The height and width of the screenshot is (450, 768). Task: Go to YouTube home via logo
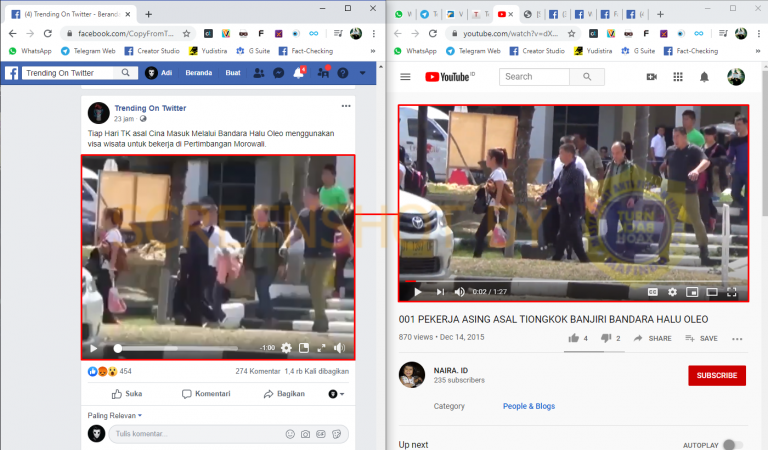coord(448,77)
